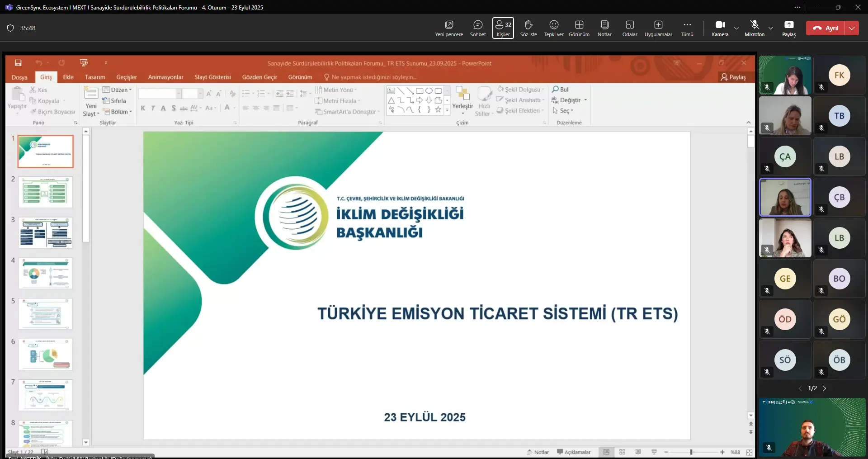This screenshot has height=459, width=868.
Task: Expand Mikrofon options dropdown arrow
Action: click(x=771, y=28)
